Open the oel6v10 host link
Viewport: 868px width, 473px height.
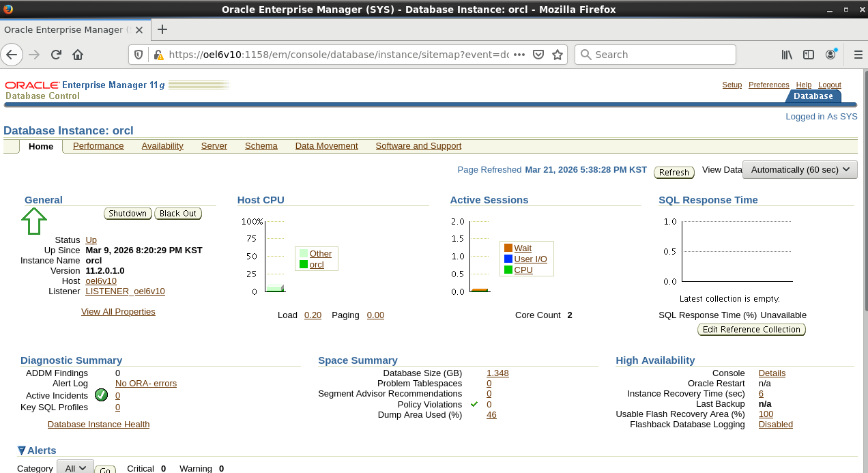(101, 281)
